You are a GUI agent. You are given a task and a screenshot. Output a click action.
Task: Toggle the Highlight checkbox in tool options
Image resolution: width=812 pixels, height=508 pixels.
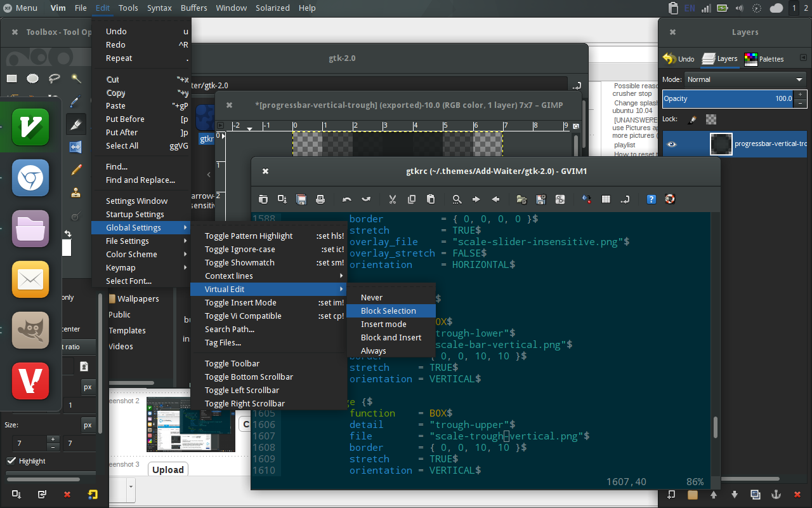click(x=11, y=461)
